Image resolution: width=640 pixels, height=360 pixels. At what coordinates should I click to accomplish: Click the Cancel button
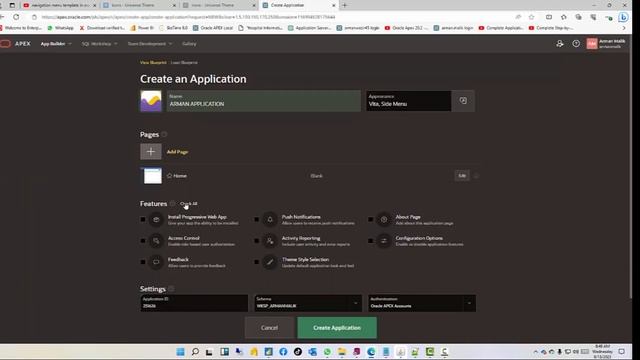[269, 328]
